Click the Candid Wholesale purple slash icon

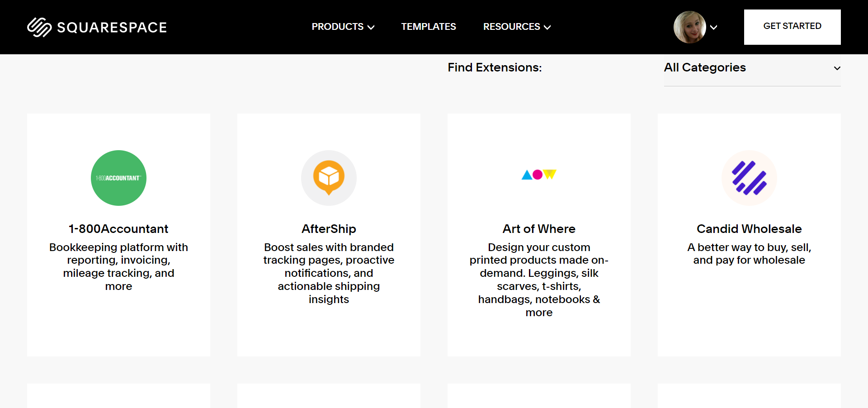tap(749, 178)
